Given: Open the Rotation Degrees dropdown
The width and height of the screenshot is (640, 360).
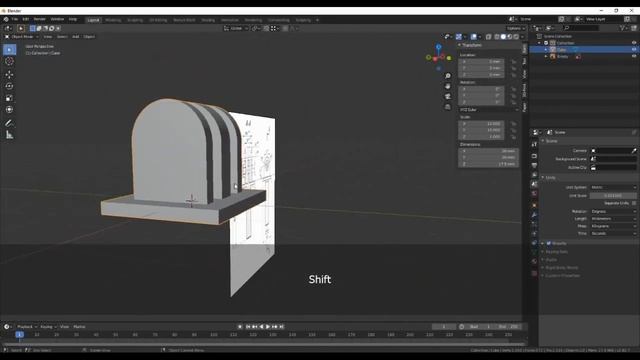Looking at the screenshot, I should click(613, 211).
